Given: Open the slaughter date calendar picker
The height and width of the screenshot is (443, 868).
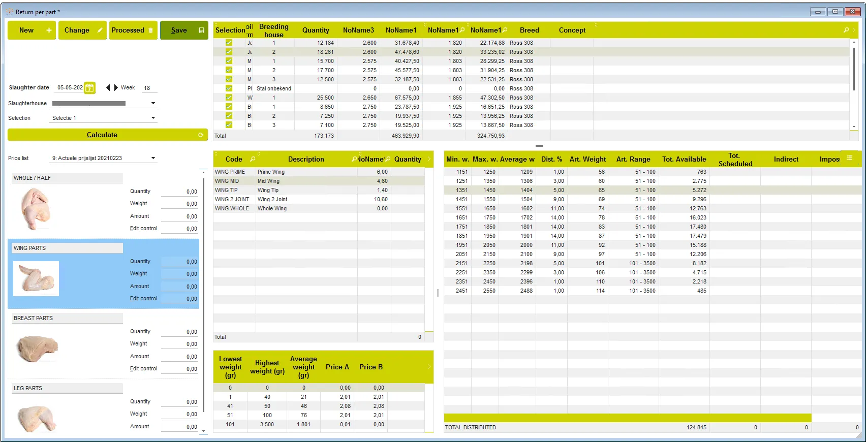Looking at the screenshot, I should click(x=89, y=88).
